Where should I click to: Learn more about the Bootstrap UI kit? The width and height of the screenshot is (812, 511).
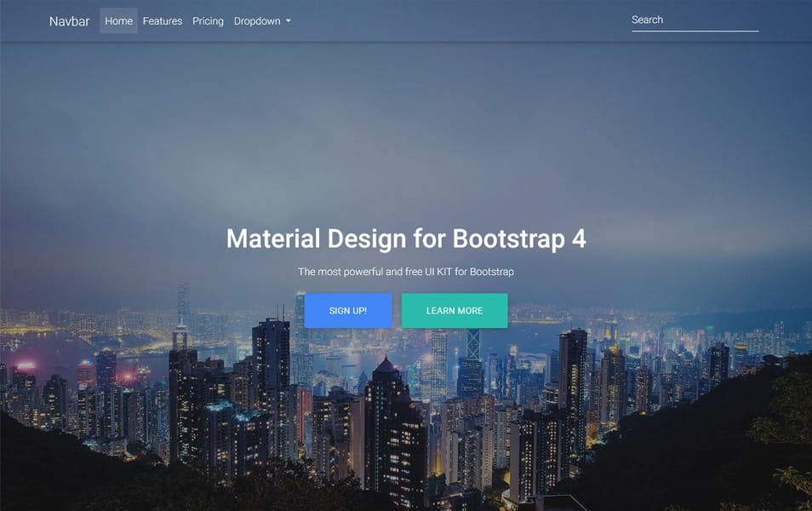coord(455,310)
